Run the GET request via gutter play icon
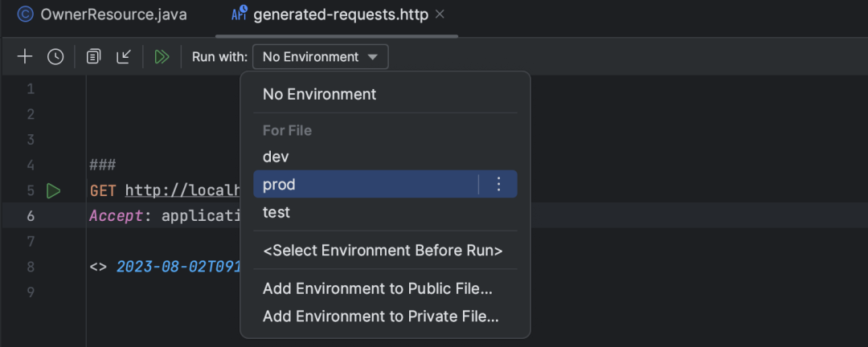This screenshot has height=347, width=868. [53, 191]
